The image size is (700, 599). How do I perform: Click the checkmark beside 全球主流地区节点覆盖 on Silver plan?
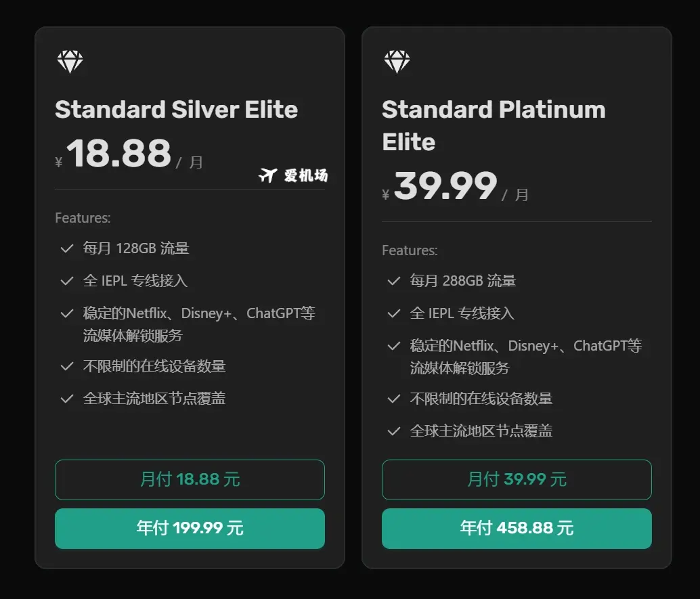click(x=67, y=399)
